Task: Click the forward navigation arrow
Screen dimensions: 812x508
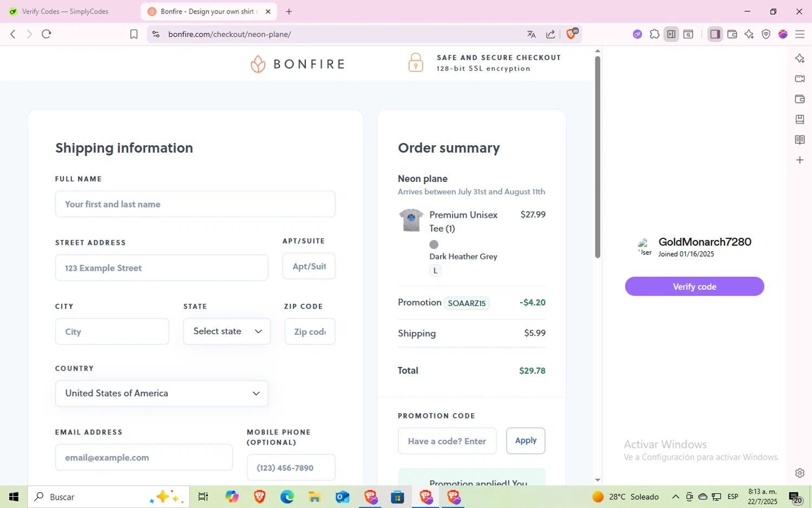Action: (x=29, y=34)
